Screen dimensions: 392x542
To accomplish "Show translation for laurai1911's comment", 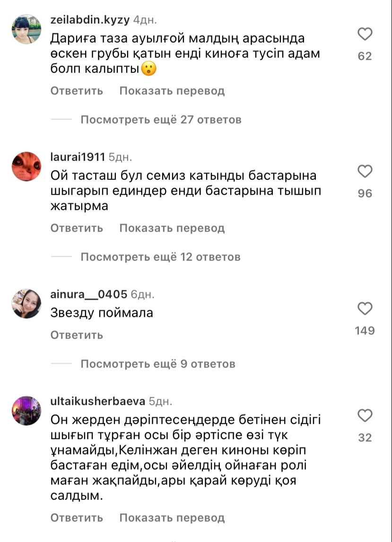I will [x=172, y=228].
